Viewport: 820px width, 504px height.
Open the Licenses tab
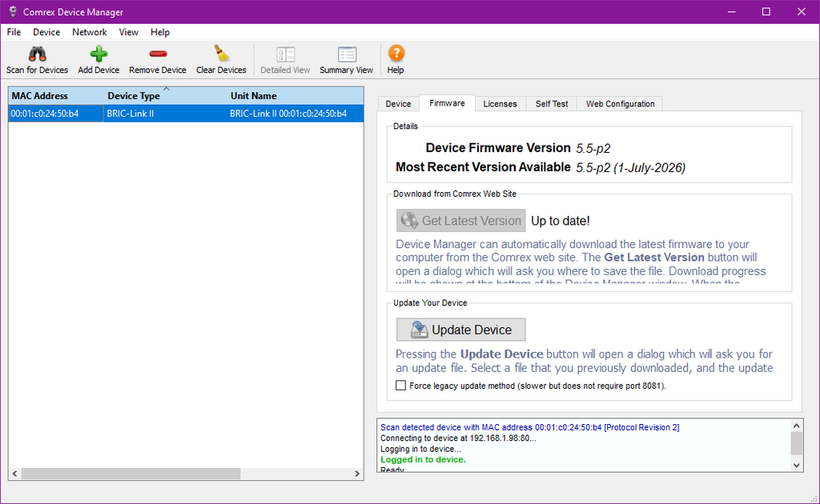click(500, 104)
